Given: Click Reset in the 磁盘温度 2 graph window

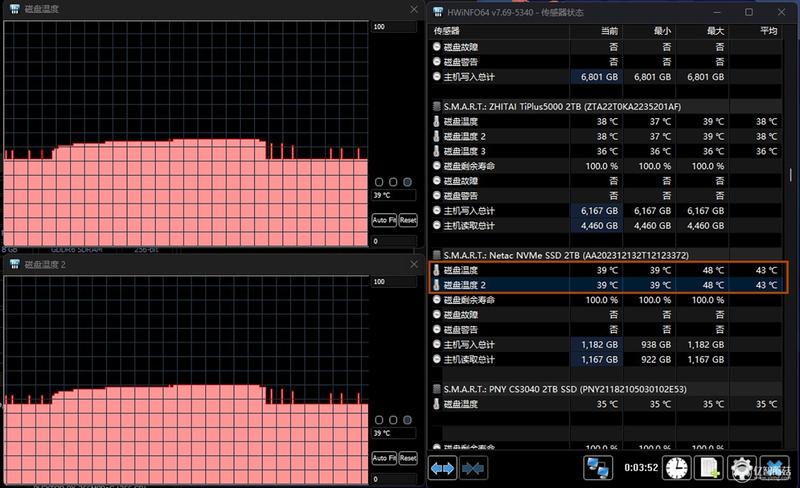Looking at the screenshot, I should (x=408, y=458).
